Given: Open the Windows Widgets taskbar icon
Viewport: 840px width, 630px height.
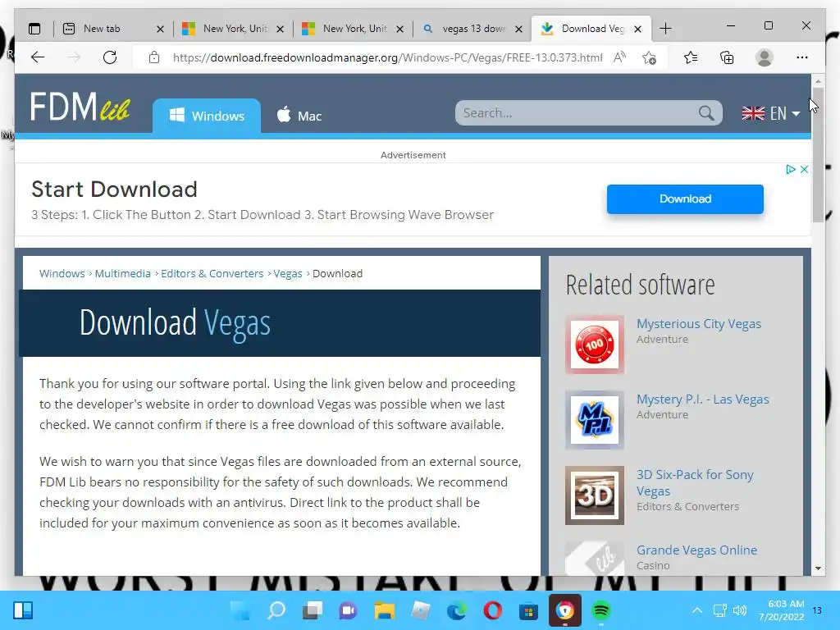Looking at the screenshot, I should click(x=23, y=610).
